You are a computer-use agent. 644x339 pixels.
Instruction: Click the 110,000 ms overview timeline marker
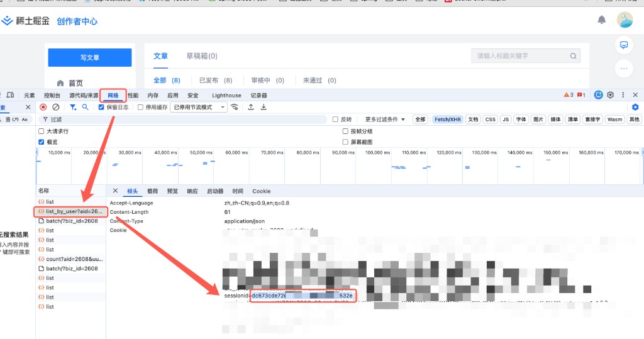[x=414, y=152]
